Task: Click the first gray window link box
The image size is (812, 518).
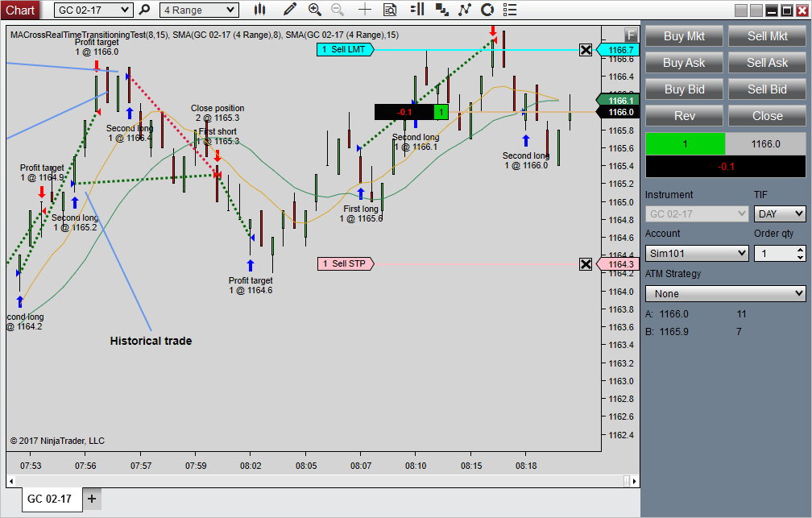Action: pos(741,10)
